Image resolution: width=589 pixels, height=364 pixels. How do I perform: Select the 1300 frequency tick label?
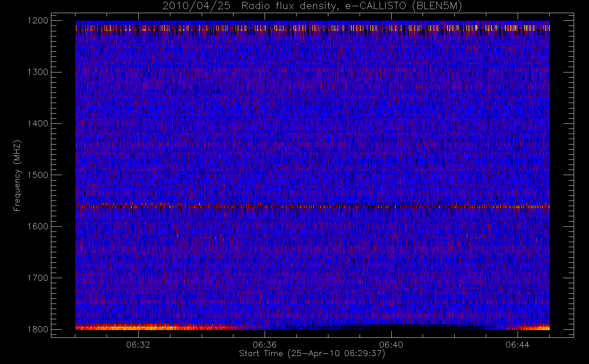[x=38, y=72]
